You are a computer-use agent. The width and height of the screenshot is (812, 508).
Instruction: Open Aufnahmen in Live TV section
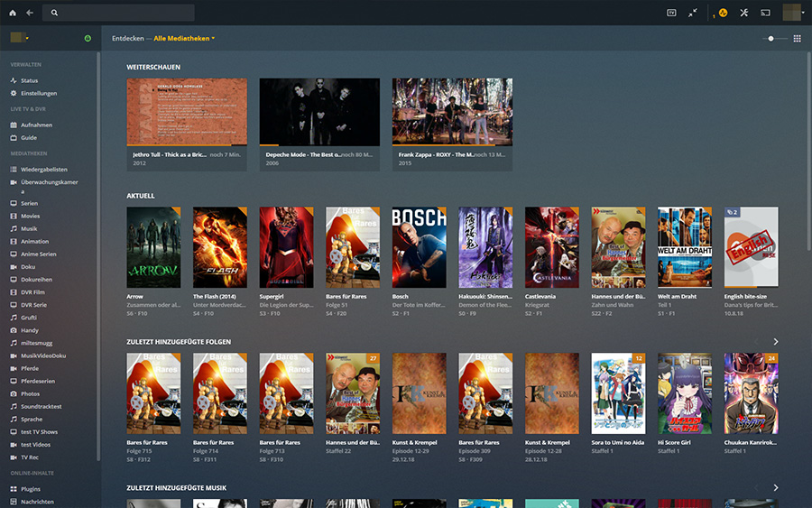tap(36, 125)
